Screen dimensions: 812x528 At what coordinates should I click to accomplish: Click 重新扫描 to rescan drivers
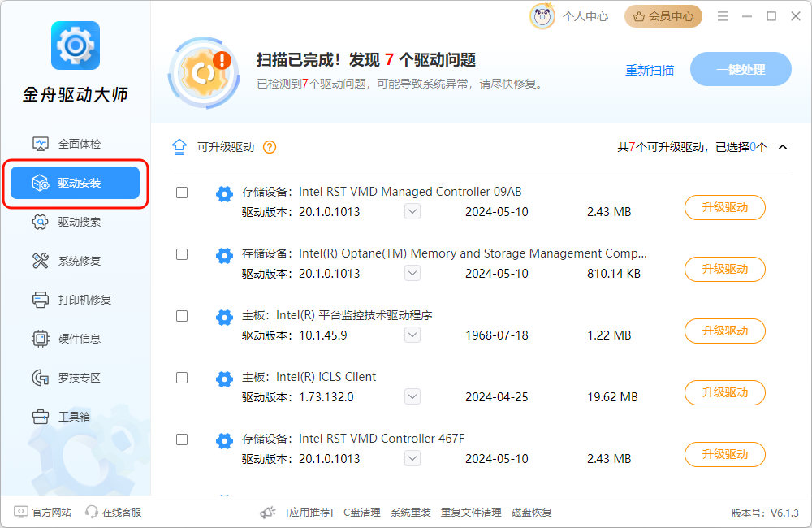(x=650, y=70)
